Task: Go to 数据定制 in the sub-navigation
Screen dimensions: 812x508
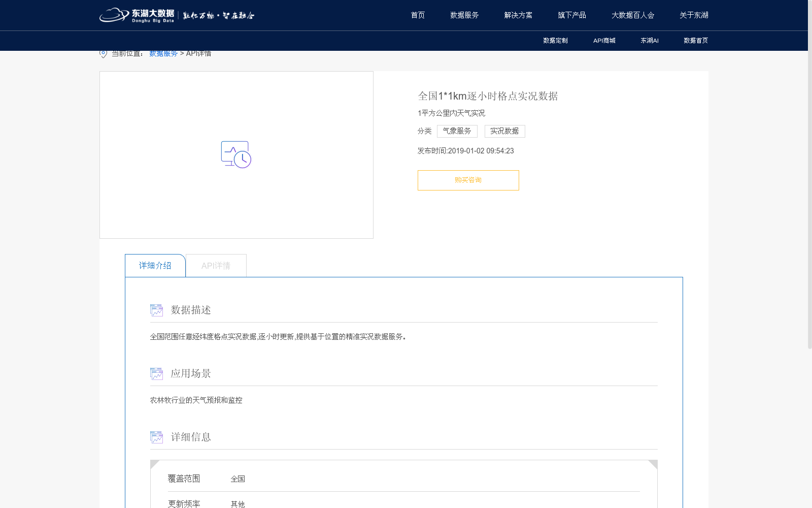Action: (x=555, y=41)
